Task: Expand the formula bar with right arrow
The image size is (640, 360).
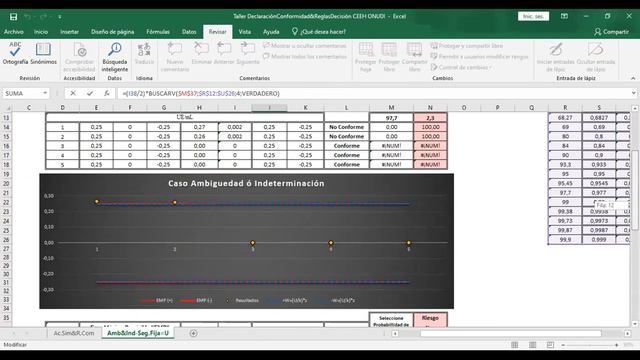Action: [x=633, y=93]
